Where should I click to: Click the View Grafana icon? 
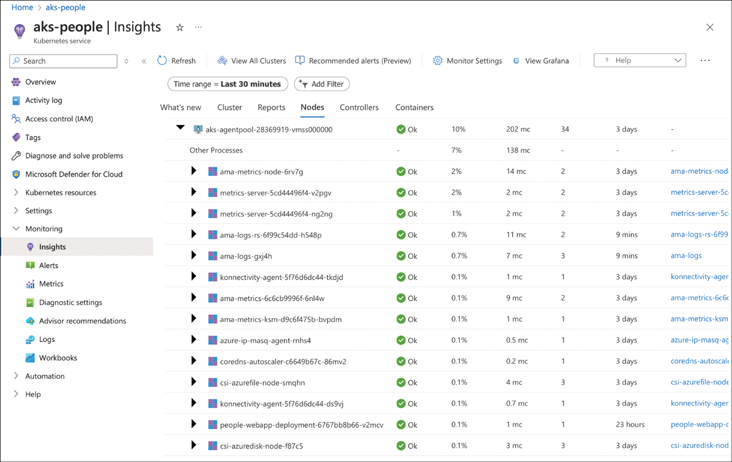click(516, 61)
